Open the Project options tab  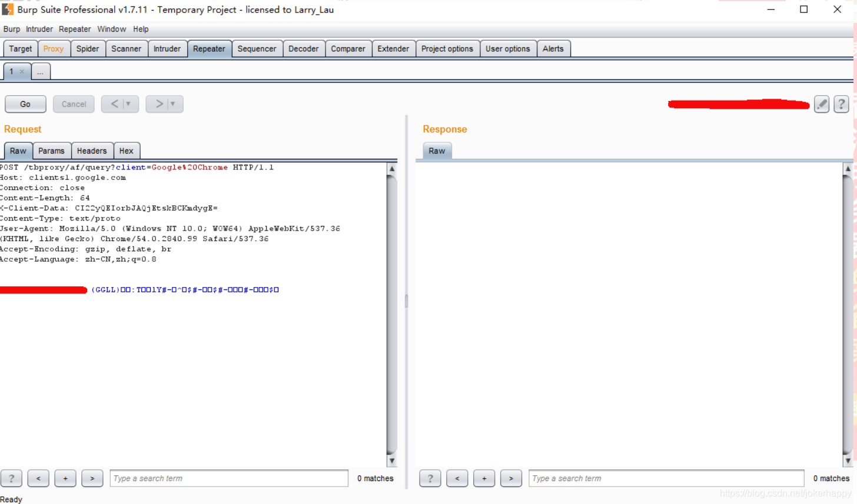pyautogui.click(x=447, y=49)
